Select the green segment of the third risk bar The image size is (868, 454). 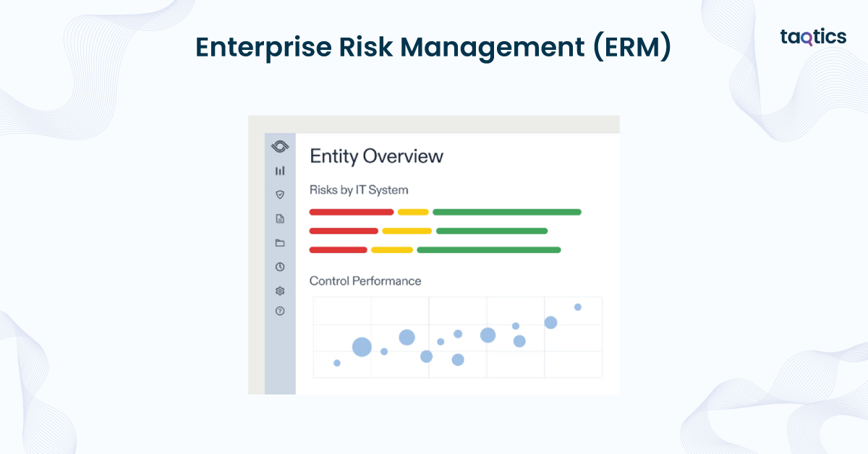pyautogui.click(x=489, y=249)
